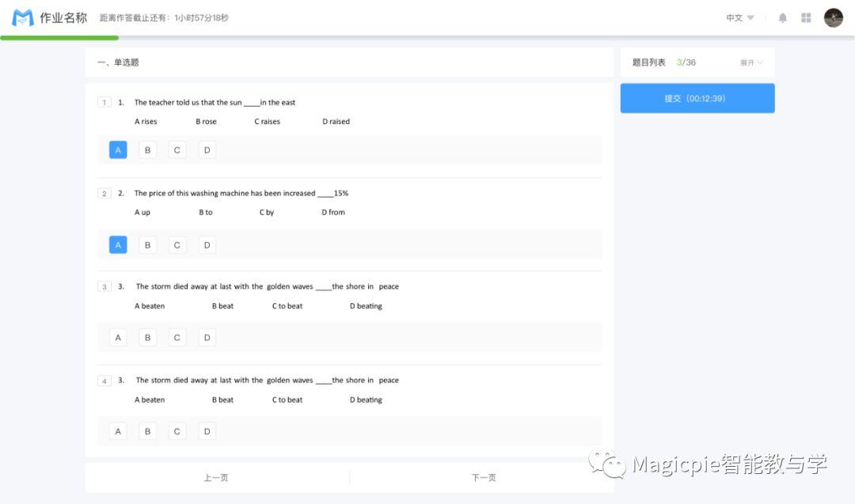Open the 中文 language dropdown
Viewport: 855px width, 504px height.
740,17
